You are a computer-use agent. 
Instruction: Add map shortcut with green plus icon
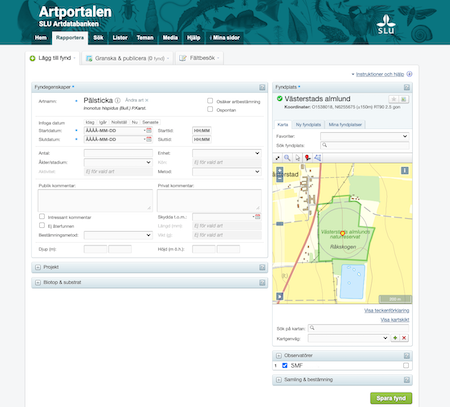[395, 338]
